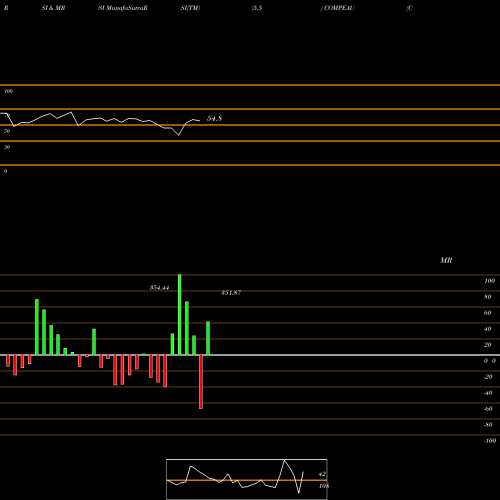Click the 100 label on MR axis
Image resolution: width=500 pixels, height=500 pixels.
[x=489, y=281]
